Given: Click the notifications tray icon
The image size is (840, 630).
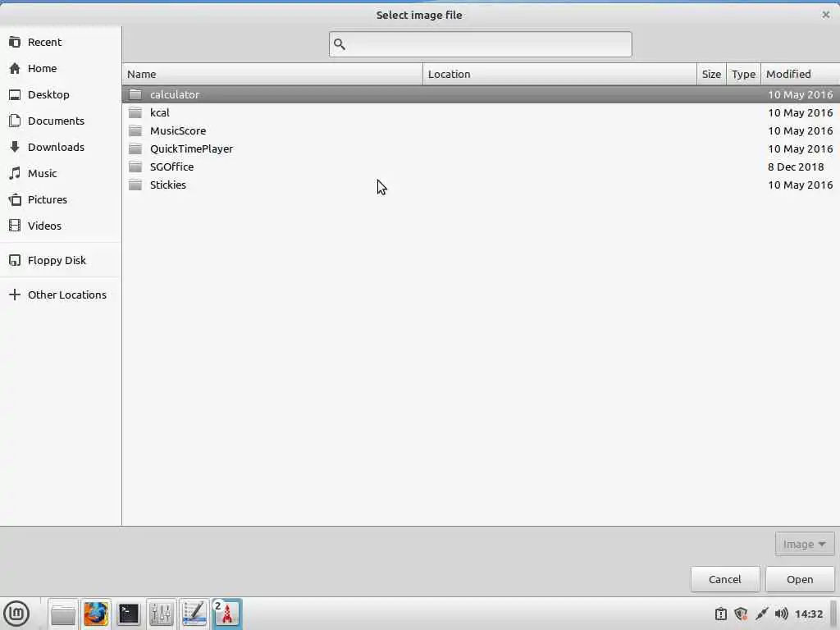Looking at the screenshot, I should (x=721, y=614).
